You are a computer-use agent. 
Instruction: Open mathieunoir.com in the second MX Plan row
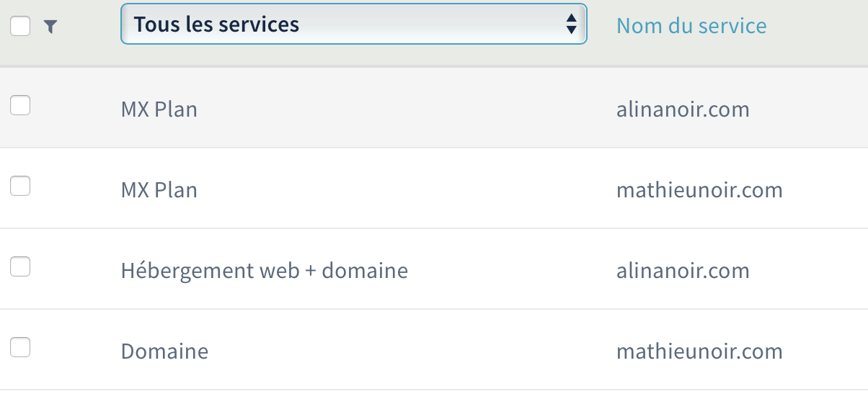point(699,190)
